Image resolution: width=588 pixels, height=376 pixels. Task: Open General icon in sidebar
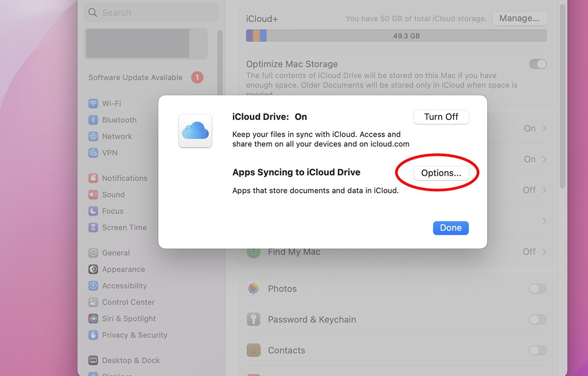[x=93, y=253]
